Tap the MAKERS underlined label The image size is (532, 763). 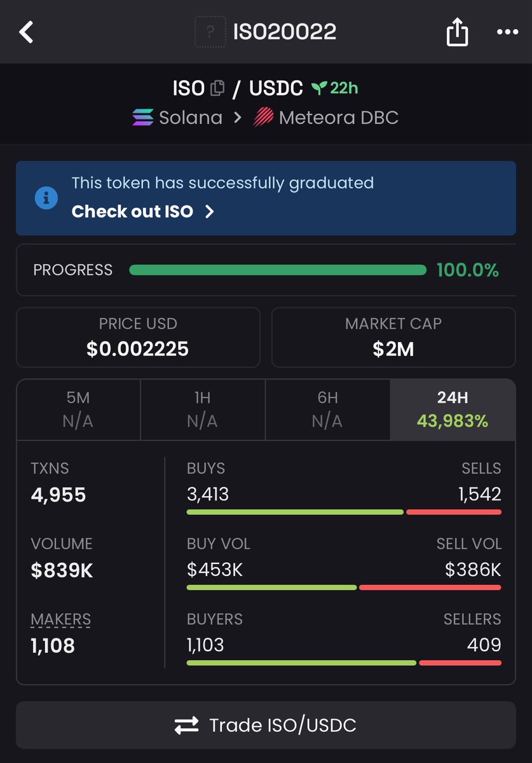click(60, 619)
